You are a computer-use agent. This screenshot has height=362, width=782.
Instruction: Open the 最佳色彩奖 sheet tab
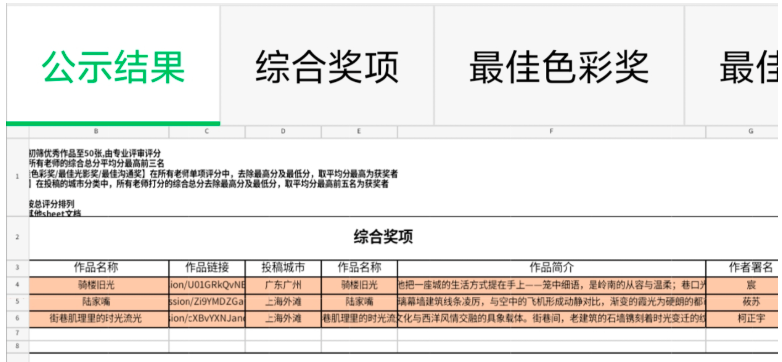pyautogui.click(x=559, y=65)
